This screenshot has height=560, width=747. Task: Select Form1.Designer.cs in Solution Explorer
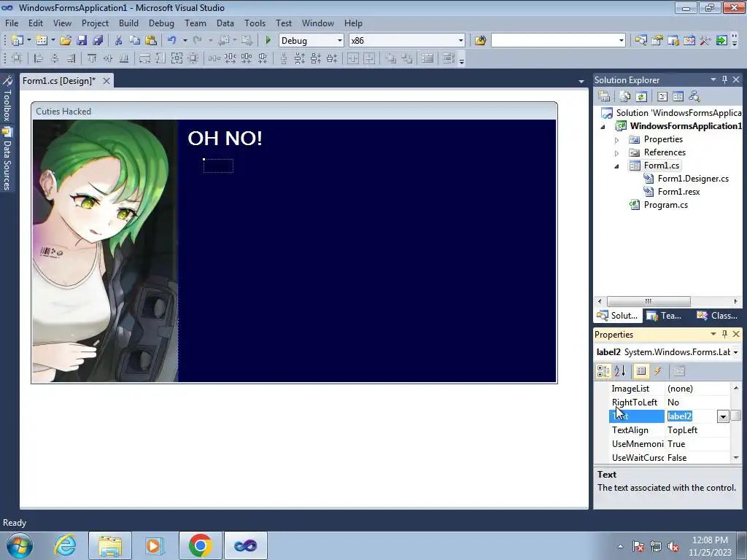pyautogui.click(x=693, y=179)
